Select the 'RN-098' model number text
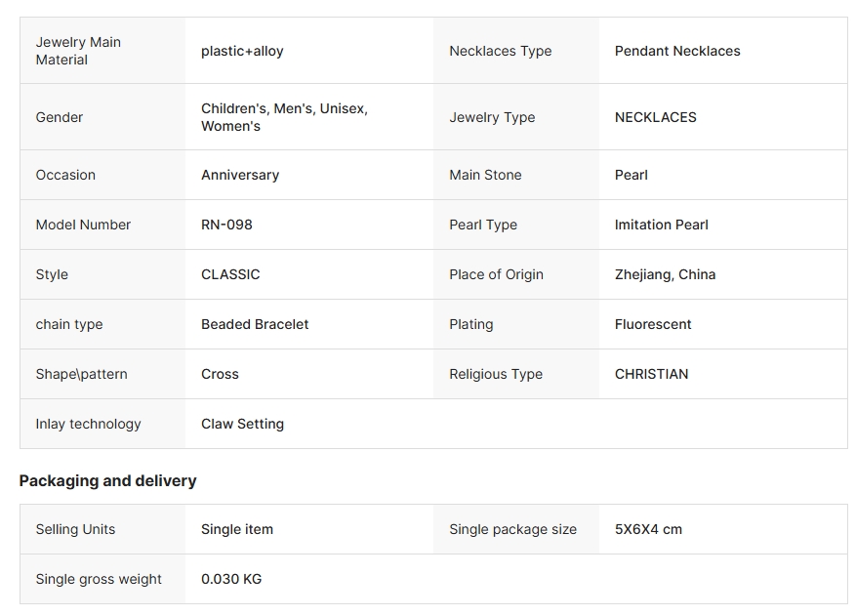856x616 pixels. tap(226, 225)
